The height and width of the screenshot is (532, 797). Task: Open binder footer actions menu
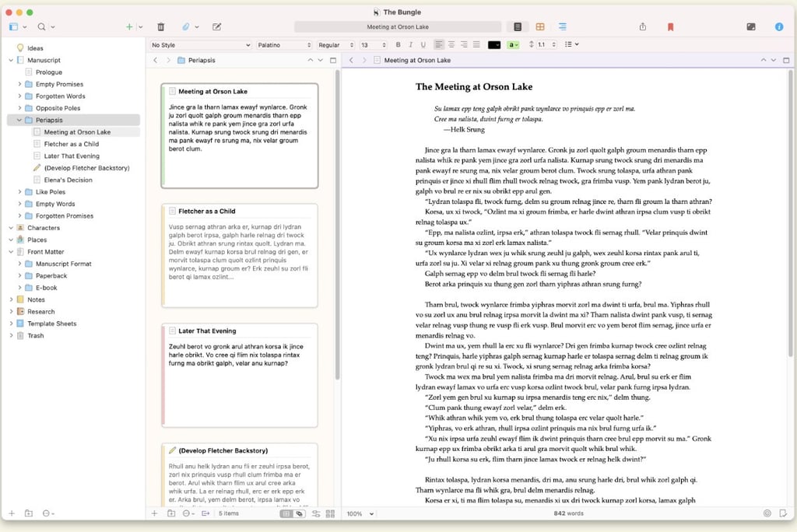[x=47, y=513]
